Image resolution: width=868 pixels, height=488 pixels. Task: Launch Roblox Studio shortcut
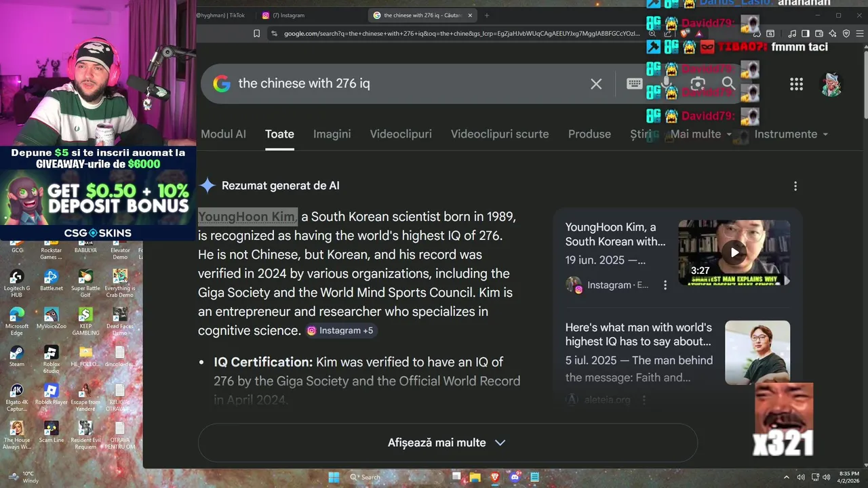[x=51, y=359]
